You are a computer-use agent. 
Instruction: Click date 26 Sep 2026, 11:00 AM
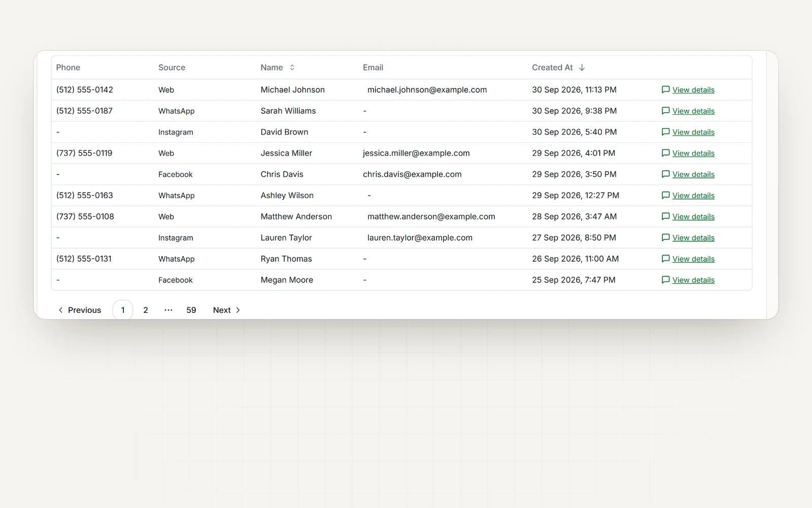click(576, 259)
